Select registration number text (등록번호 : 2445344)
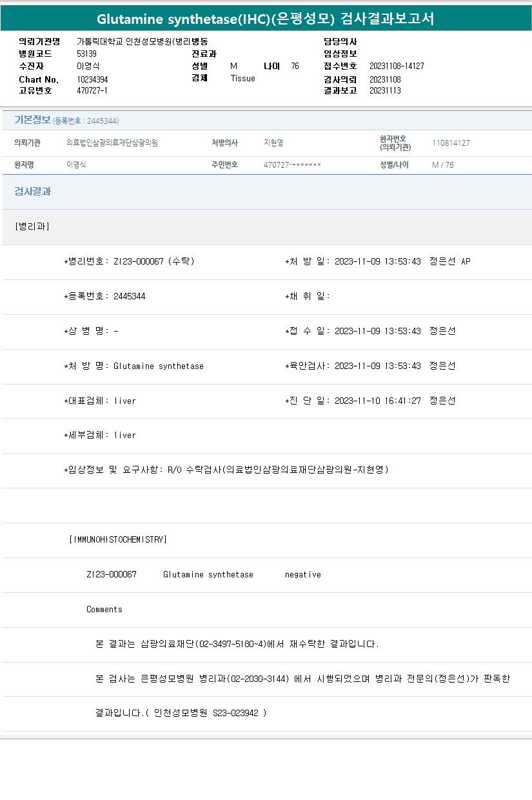532x800 pixels. [86, 121]
